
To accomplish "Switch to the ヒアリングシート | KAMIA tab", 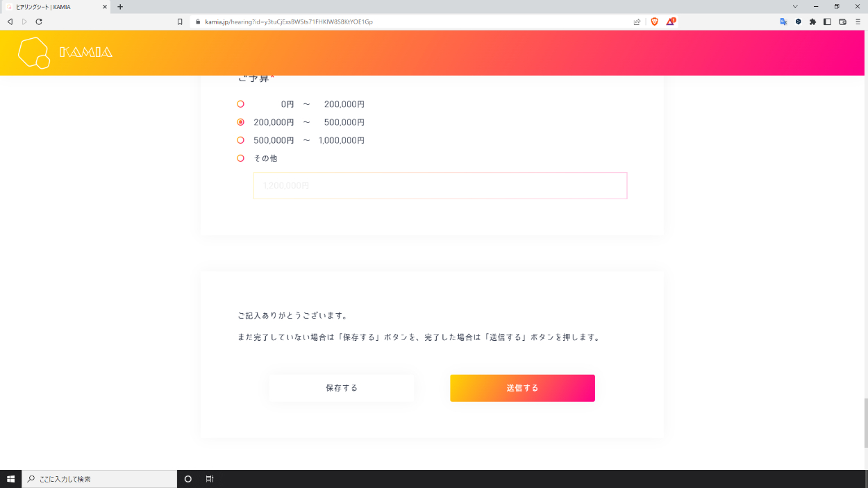I will point(52,7).
